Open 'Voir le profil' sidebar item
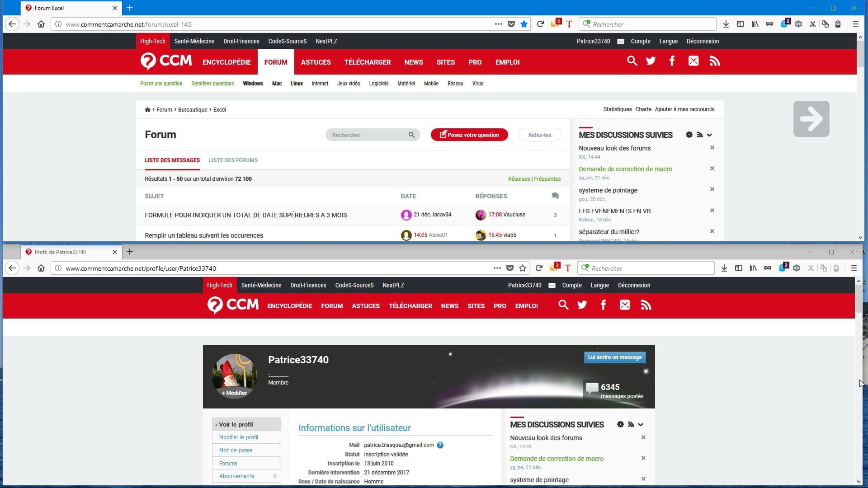This screenshot has height=488, width=868. coord(246,424)
